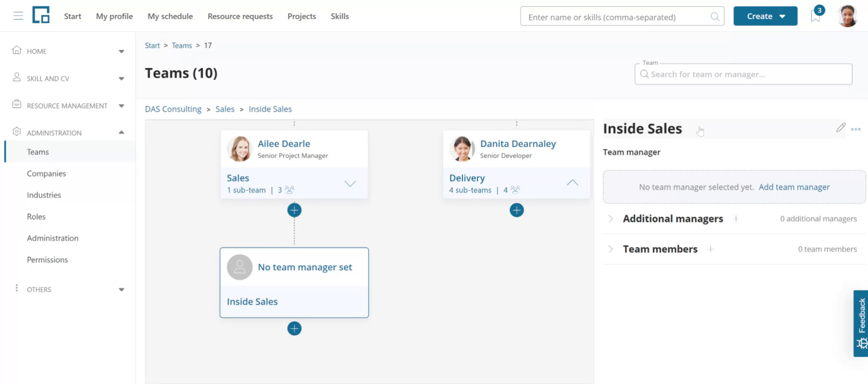Open the Create dropdown button

pyautogui.click(x=765, y=16)
